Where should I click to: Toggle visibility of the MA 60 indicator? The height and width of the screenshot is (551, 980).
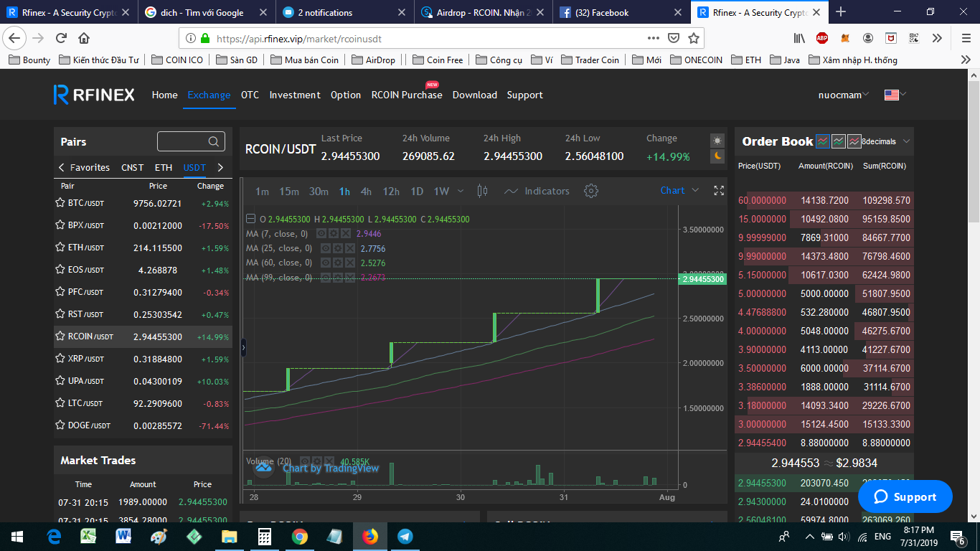[325, 263]
